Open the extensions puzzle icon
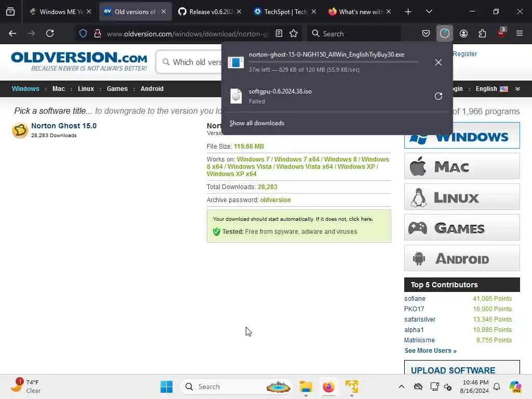This screenshot has height=399, width=532. [482, 33]
